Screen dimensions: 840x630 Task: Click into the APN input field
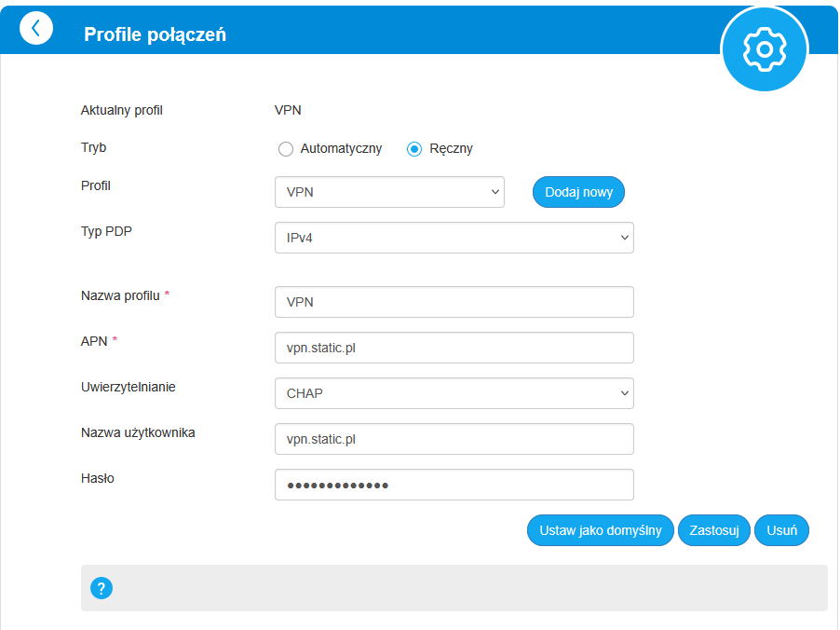[454, 348]
